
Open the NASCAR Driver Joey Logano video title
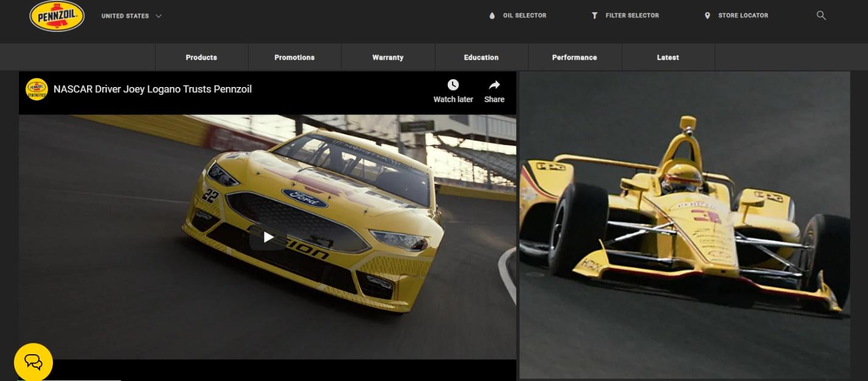point(153,89)
